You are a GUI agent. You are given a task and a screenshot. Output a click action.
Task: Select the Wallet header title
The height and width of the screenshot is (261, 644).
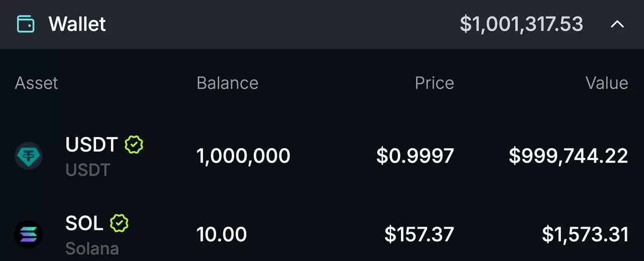click(77, 24)
